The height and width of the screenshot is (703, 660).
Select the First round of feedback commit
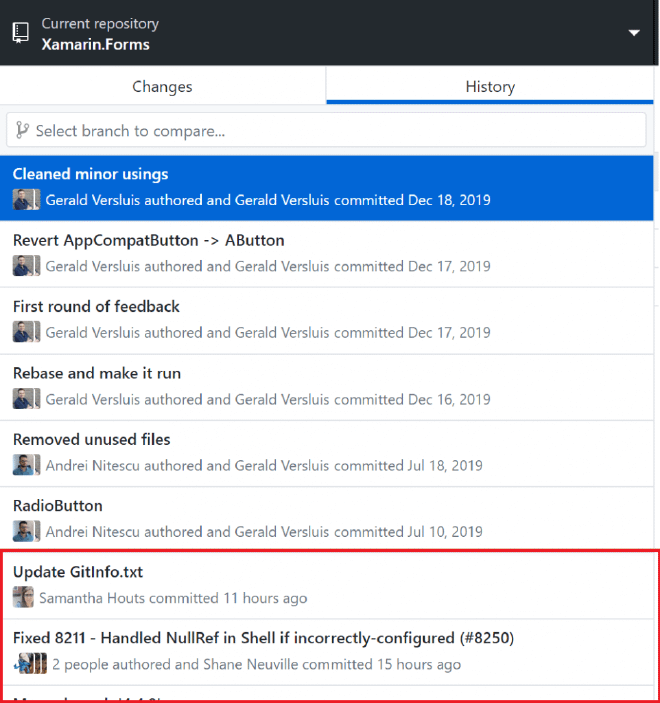click(326, 321)
